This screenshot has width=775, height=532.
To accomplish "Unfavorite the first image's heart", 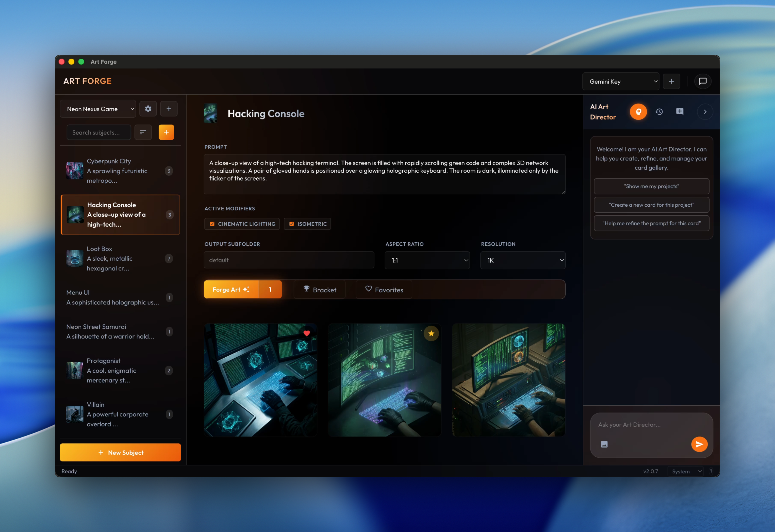I will [x=306, y=333].
